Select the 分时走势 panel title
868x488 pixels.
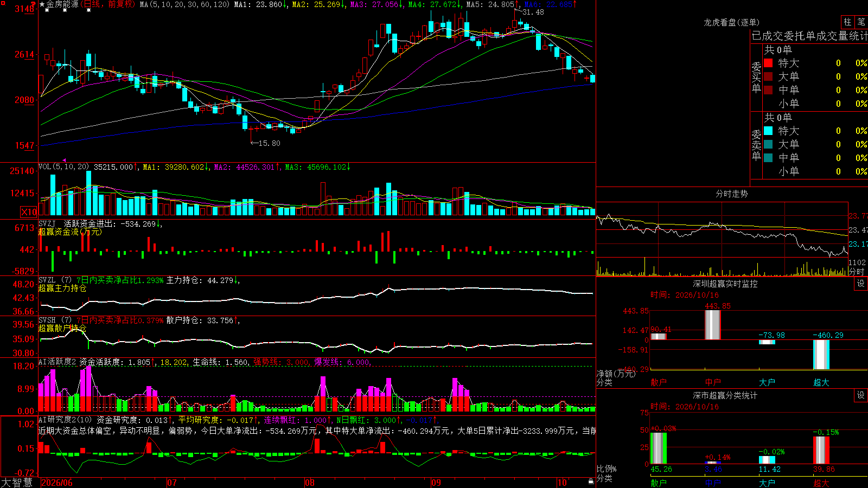pos(731,194)
